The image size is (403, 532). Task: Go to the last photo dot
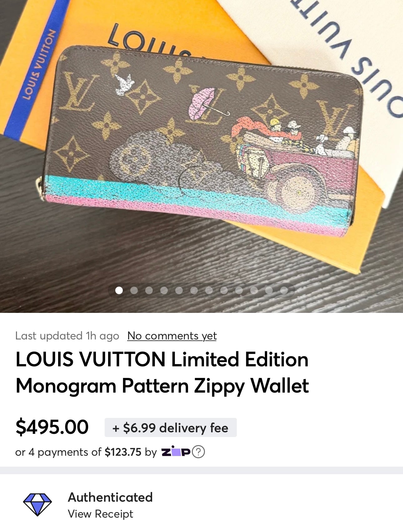284,290
